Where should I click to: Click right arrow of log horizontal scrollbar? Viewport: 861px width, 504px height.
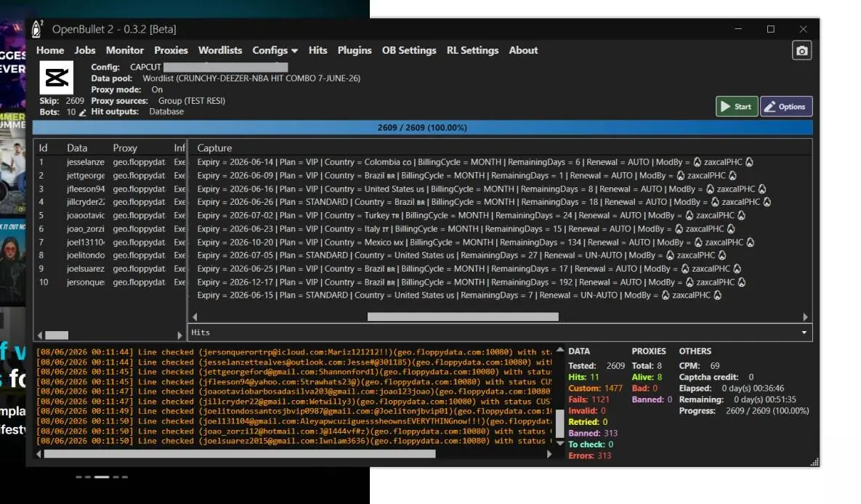point(549,454)
